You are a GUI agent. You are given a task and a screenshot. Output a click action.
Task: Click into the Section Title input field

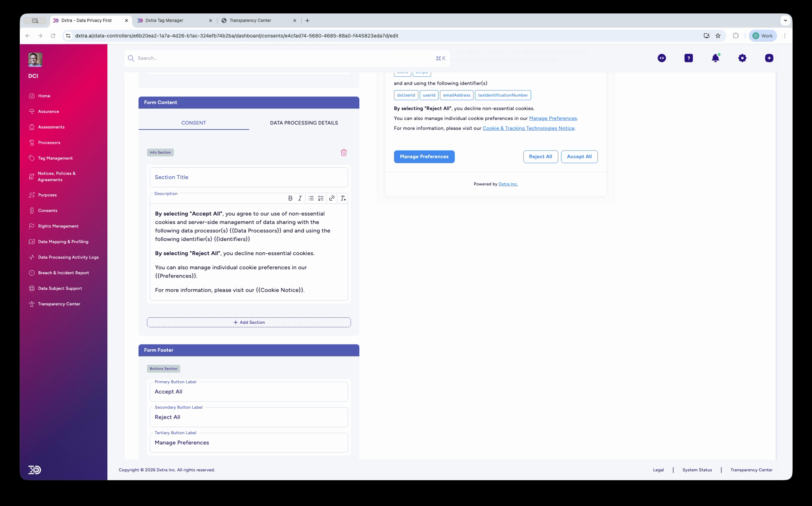[x=248, y=177]
